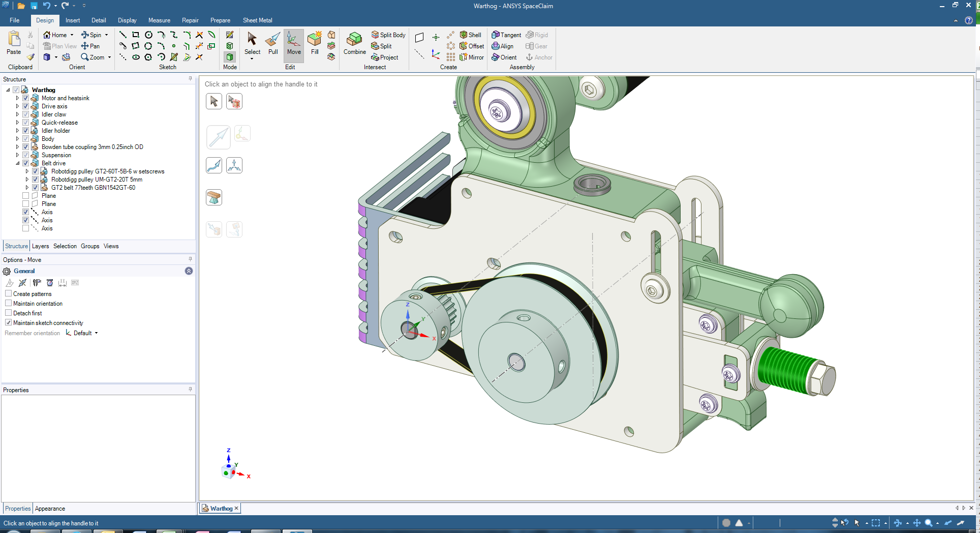Enable the Create patterns checkbox
This screenshot has height=533, width=980.
pos(8,293)
